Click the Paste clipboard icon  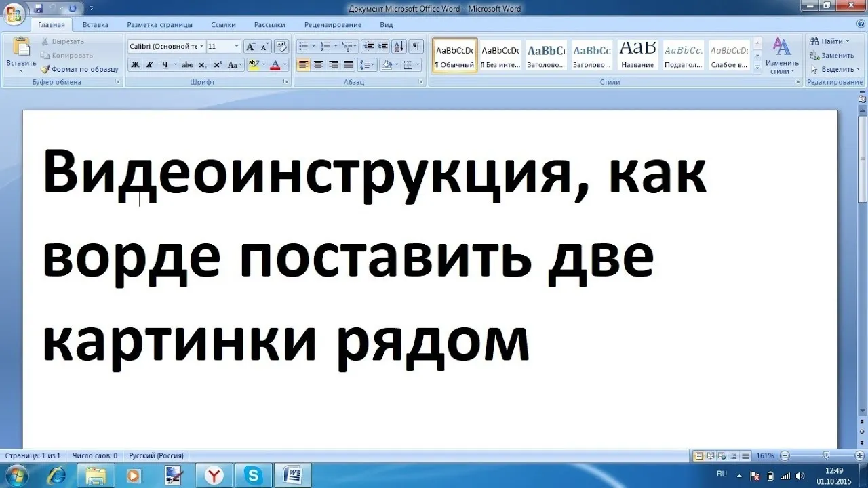click(21, 47)
